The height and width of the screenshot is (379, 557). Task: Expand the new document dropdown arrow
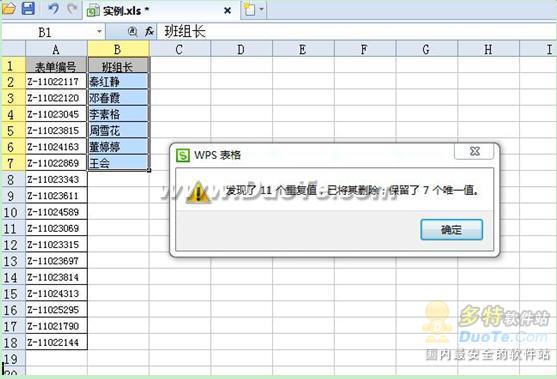[262, 9]
